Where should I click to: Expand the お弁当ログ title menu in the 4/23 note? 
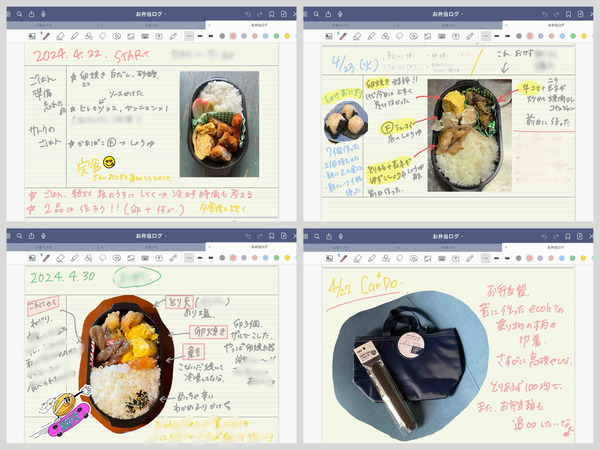[x=448, y=14]
